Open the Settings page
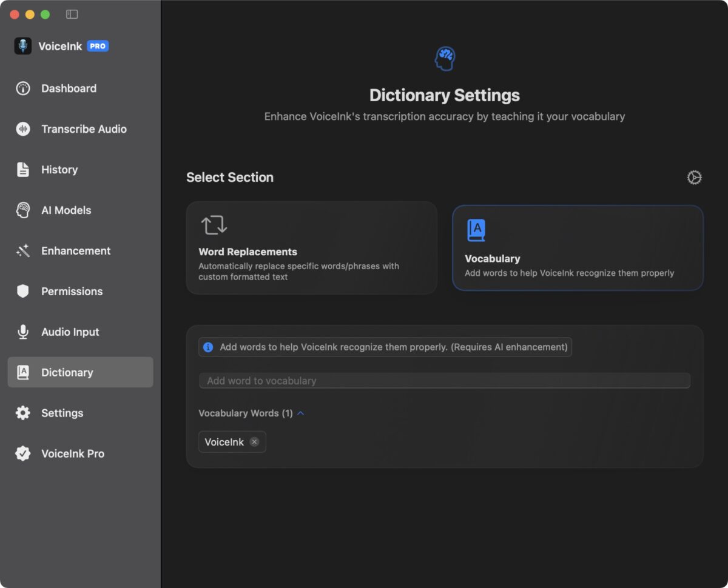728x588 pixels. pyautogui.click(x=80, y=413)
